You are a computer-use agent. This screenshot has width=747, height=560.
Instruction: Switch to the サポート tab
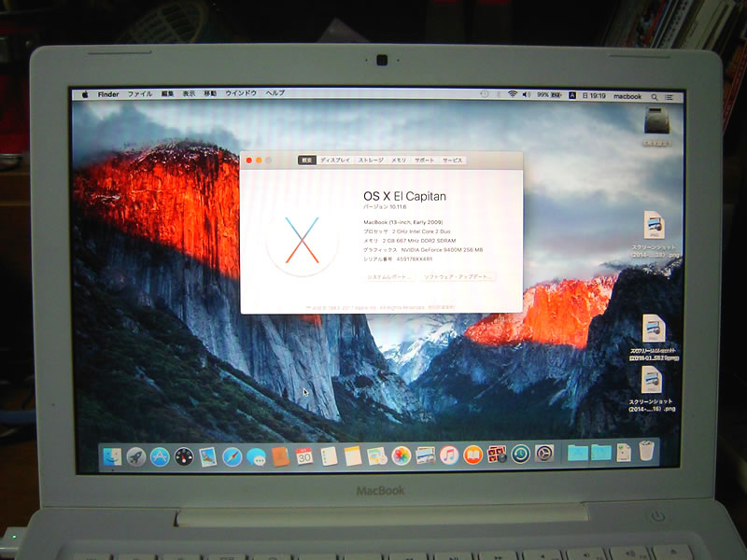pos(425,160)
